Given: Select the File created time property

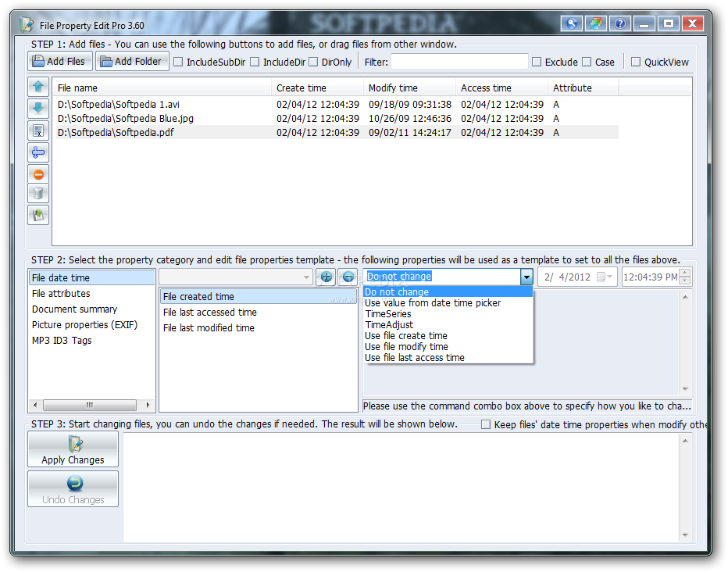Looking at the screenshot, I should tap(258, 297).
